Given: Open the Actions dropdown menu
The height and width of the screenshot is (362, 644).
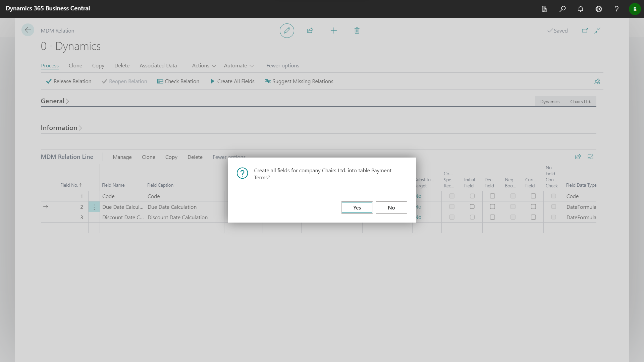Looking at the screenshot, I should 204,66.
